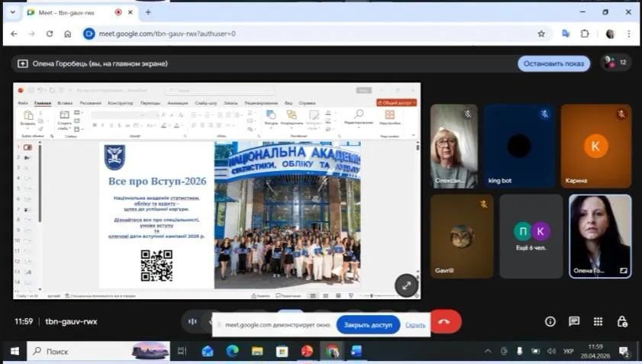
Task: Click the Закрыть доступ button
Action: (x=368, y=325)
